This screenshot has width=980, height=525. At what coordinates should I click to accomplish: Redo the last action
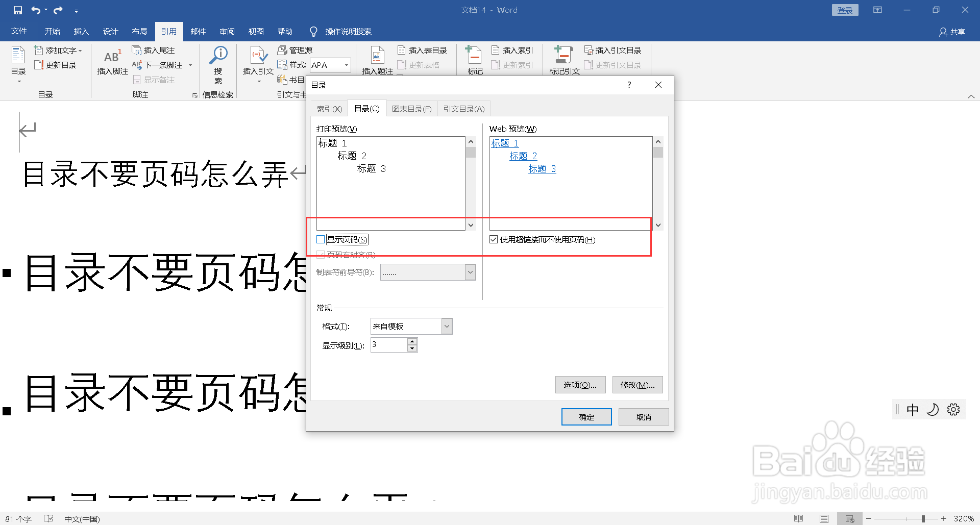click(58, 10)
